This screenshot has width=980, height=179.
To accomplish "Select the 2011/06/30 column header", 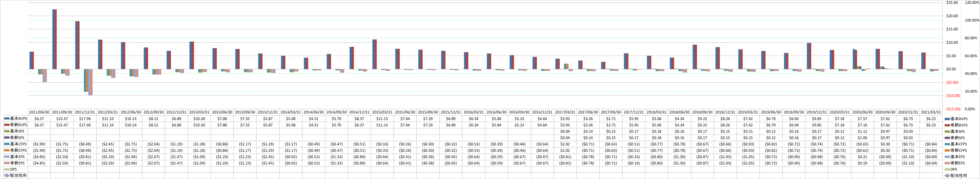I will point(40,112).
